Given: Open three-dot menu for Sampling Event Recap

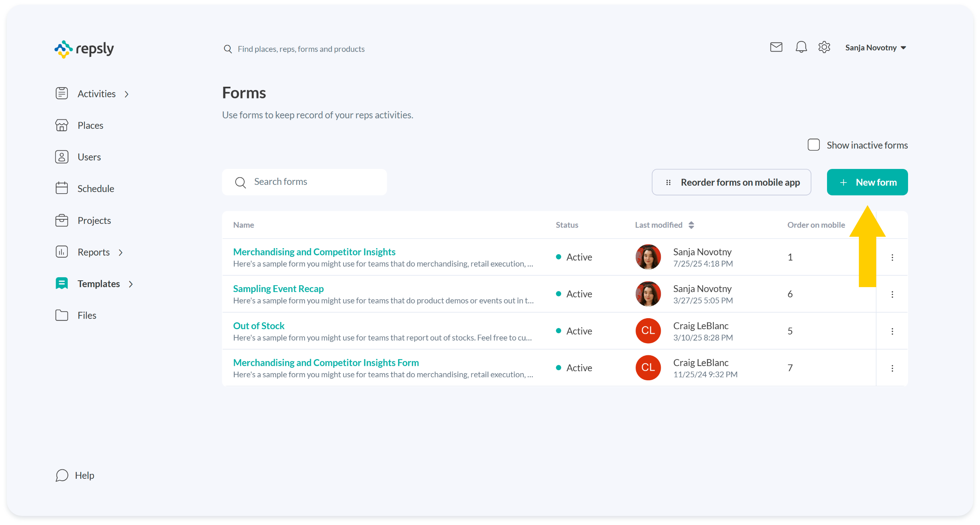Looking at the screenshot, I should (892, 294).
